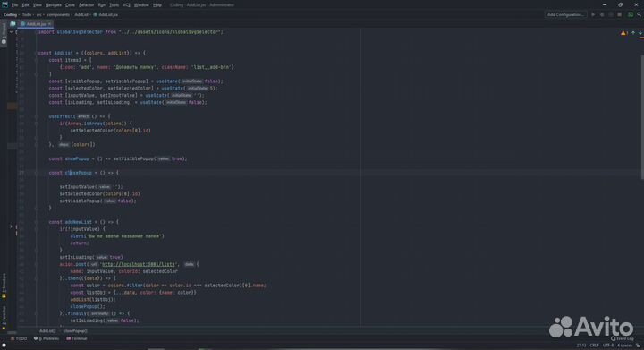Image resolution: width=644 pixels, height=350 pixels.
Task: Fold the closePopup function
Action: click(x=36, y=173)
